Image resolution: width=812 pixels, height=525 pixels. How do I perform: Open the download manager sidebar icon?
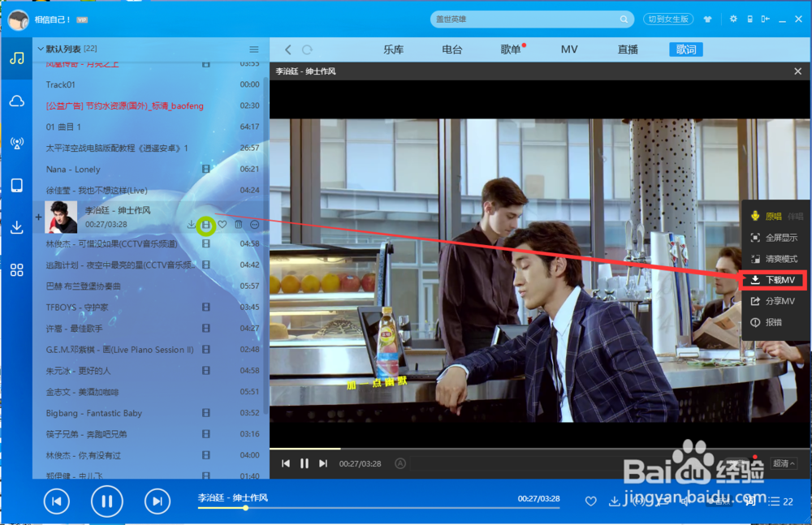(x=16, y=227)
